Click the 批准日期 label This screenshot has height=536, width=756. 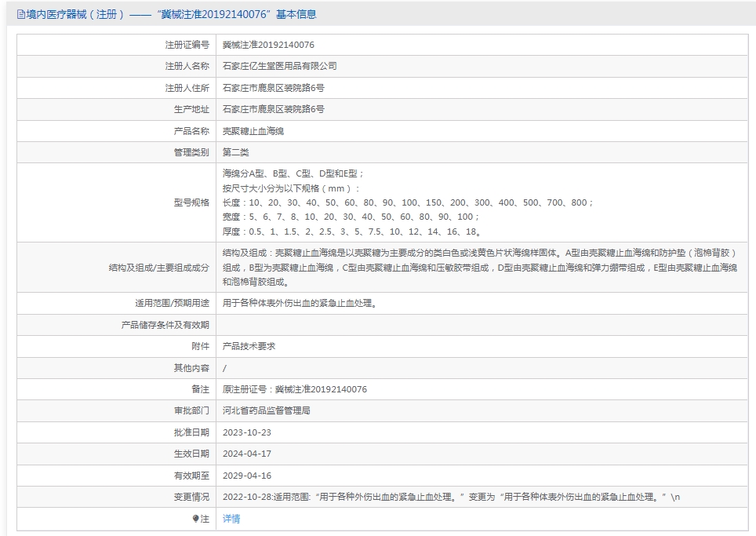point(191,432)
